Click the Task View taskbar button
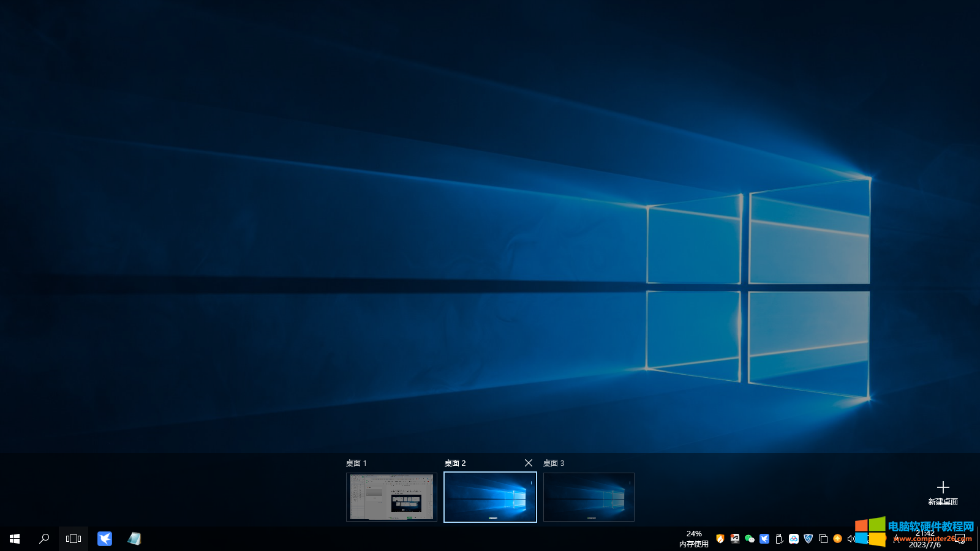Image resolution: width=980 pixels, height=551 pixels. tap(73, 539)
